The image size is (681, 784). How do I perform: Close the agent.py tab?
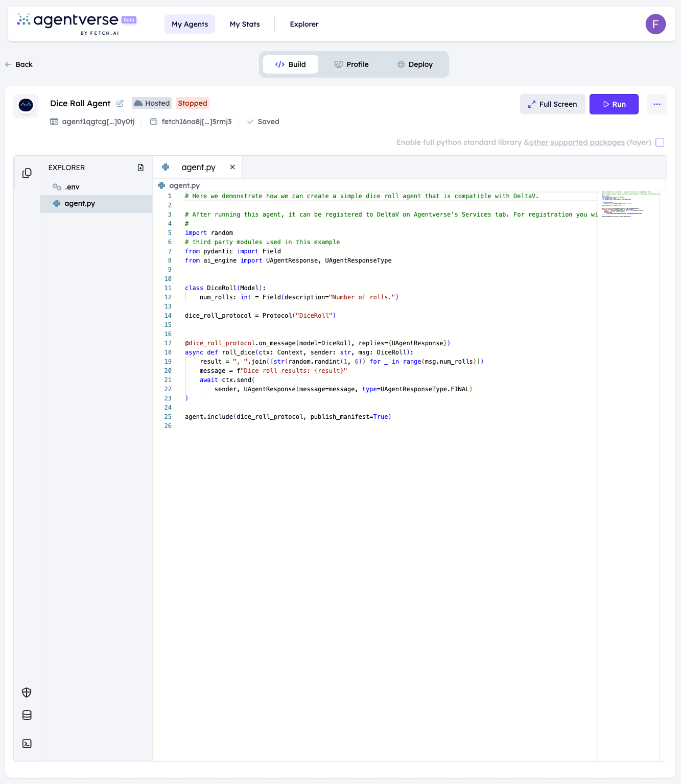(232, 167)
